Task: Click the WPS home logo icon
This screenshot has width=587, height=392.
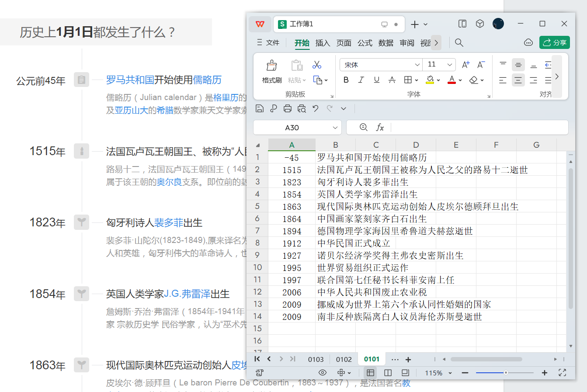Action: 260,24
